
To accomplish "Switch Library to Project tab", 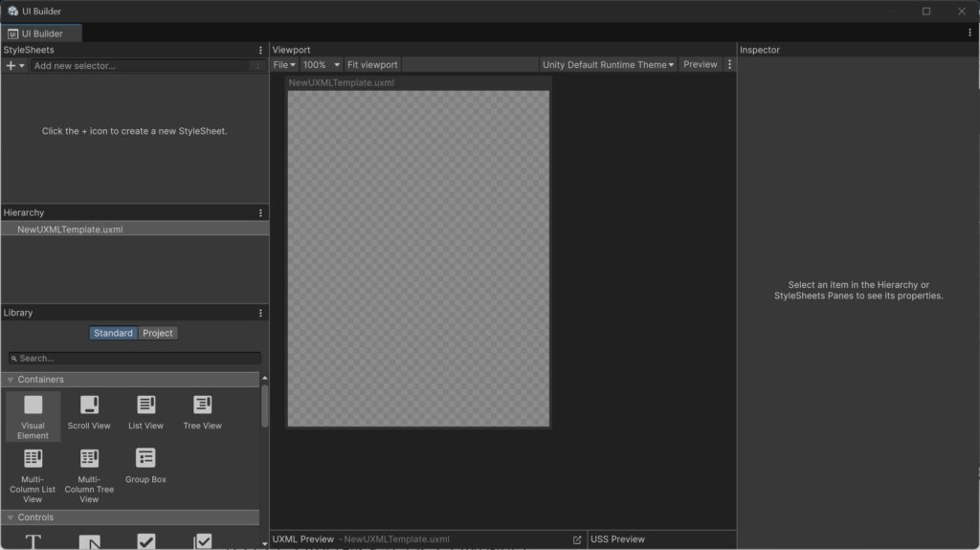I will 158,333.
